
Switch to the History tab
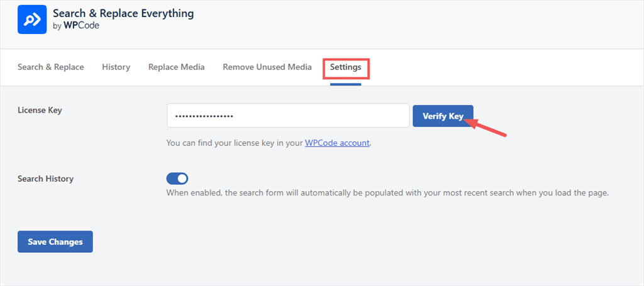click(116, 67)
